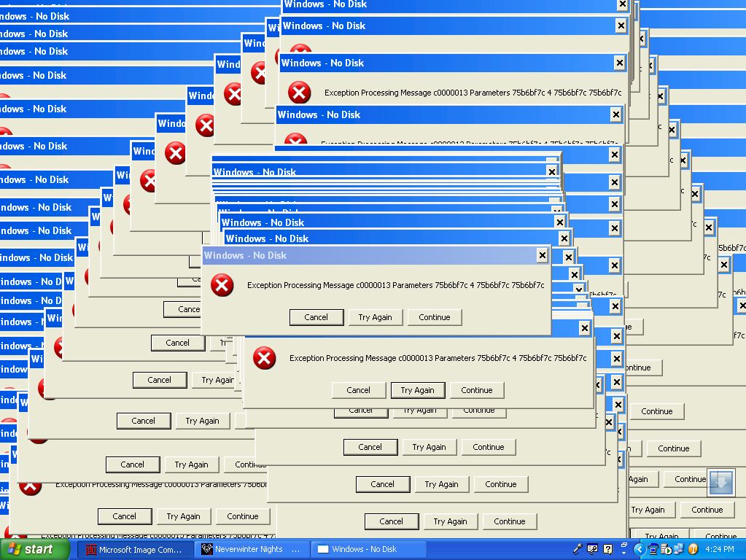Open the language bar speech tools icon
Viewport: 746px width, 560px height.
pos(593,550)
